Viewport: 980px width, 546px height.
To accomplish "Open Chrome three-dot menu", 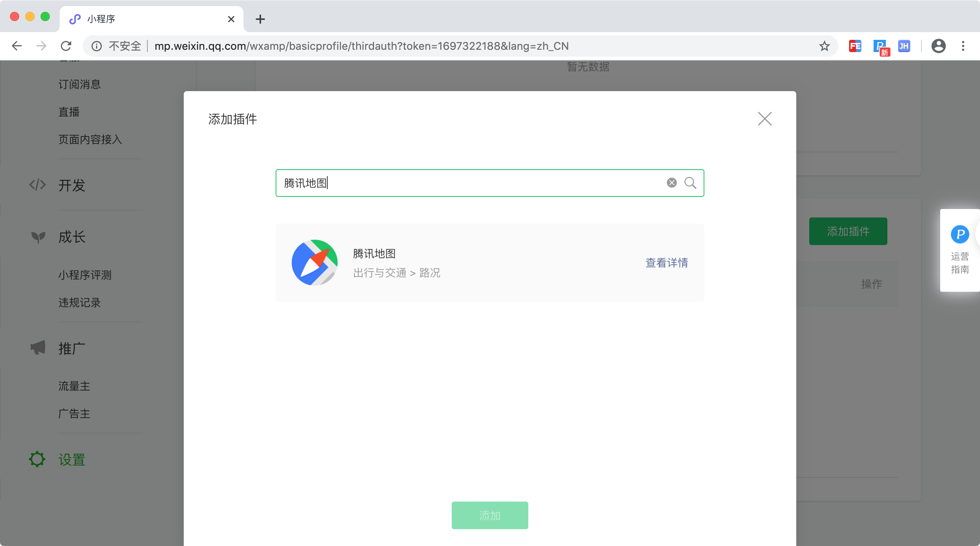I will coord(963,46).
